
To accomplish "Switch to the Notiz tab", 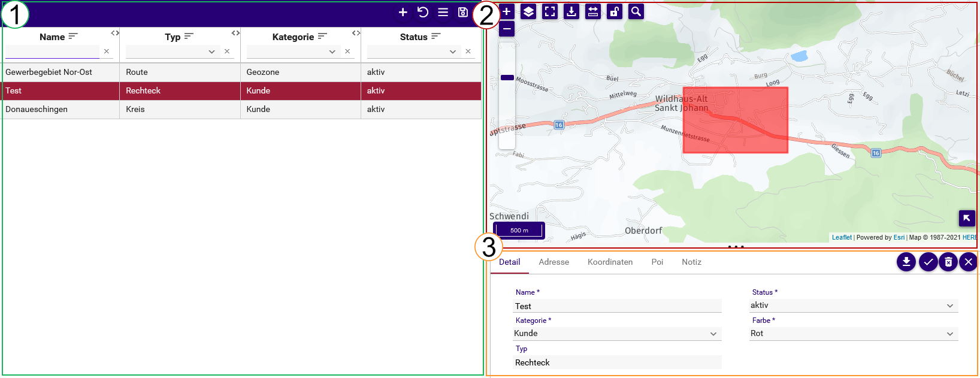I will [691, 262].
